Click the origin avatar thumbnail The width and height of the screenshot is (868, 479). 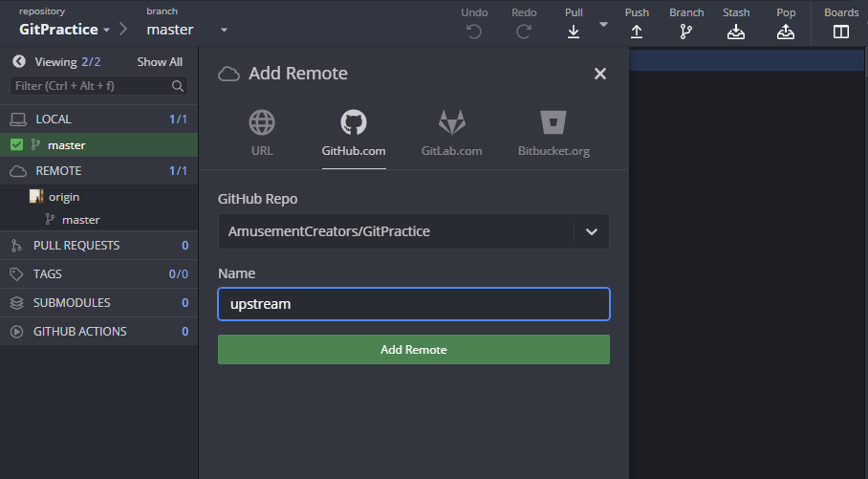(36, 196)
